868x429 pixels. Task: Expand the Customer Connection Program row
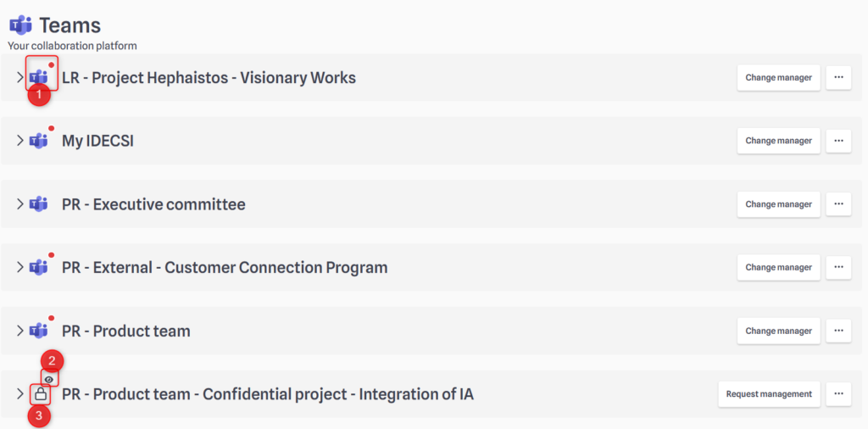20,267
